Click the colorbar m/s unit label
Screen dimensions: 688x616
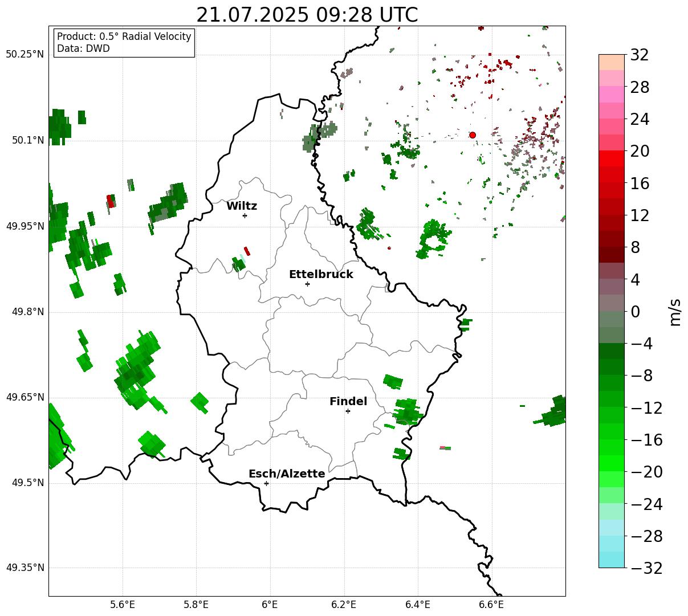coord(675,312)
